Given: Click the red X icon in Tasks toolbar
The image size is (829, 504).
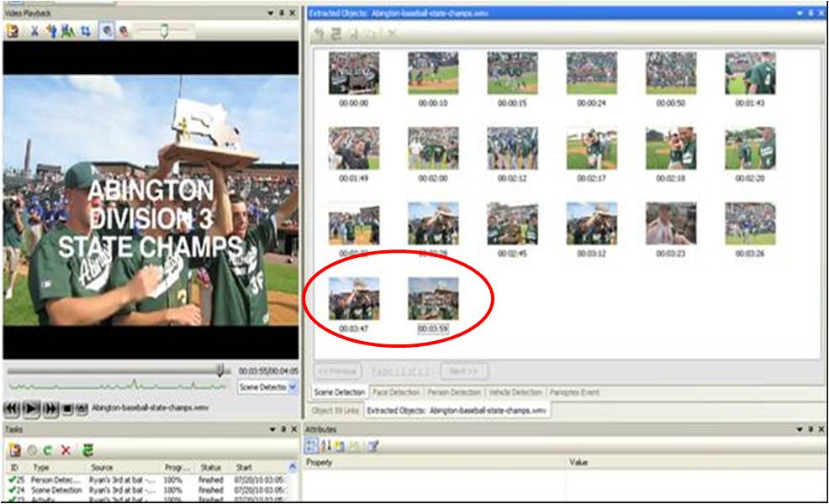Looking at the screenshot, I should [66, 449].
